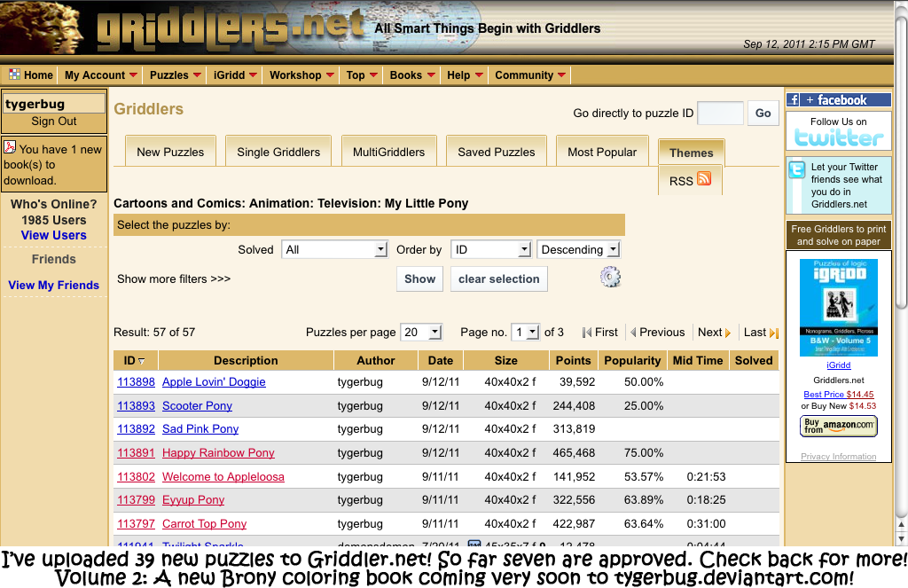Screen dimensions: 908x588
Task: Switch to the MultiGriddlers tab
Action: point(388,152)
